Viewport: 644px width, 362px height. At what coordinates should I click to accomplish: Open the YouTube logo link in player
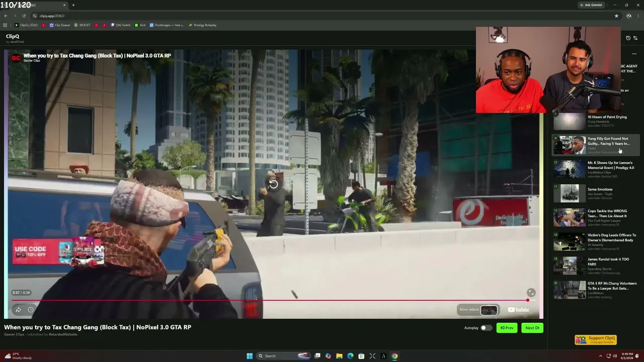(518, 310)
